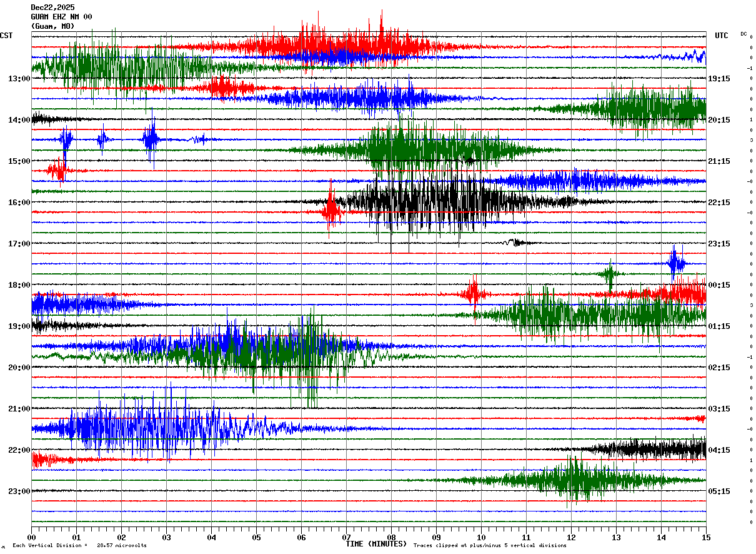
Task: Click the date text 'Dec22,2025'
Action: click(52, 8)
